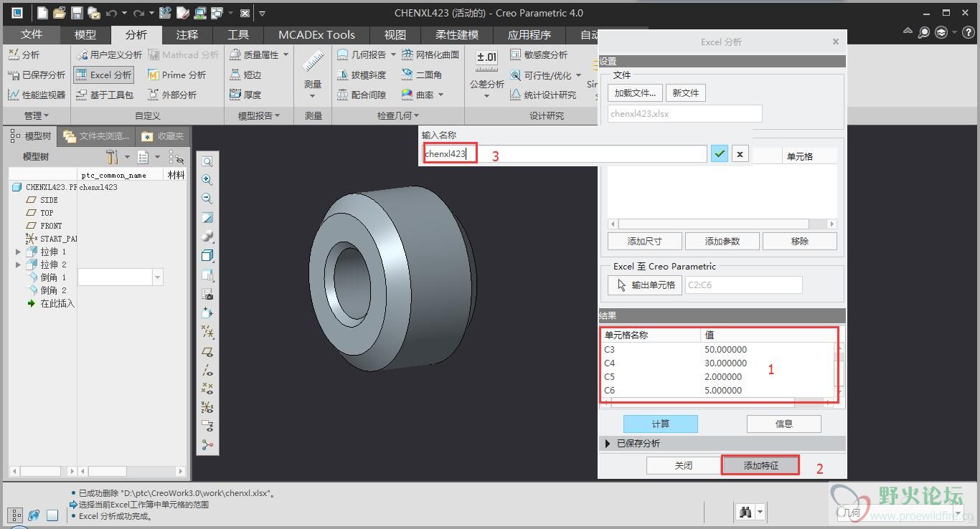Switch to the 模型 ribbon tab
This screenshot has width=980, height=529.
pyautogui.click(x=85, y=34)
